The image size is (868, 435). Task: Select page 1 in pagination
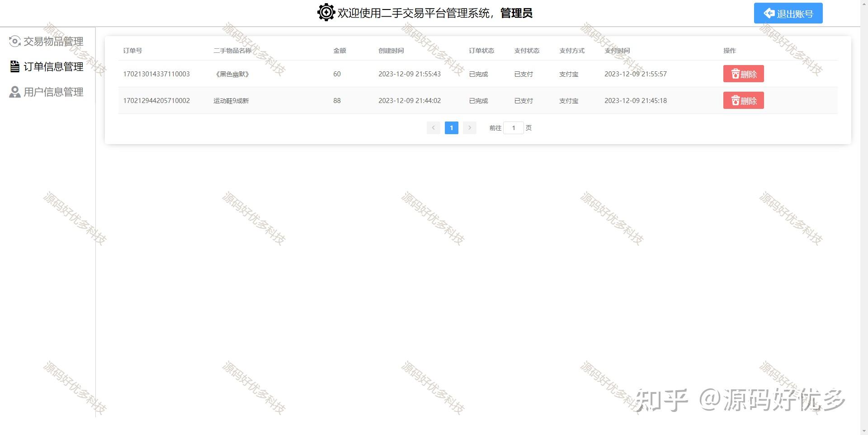click(x=451, y=128)
